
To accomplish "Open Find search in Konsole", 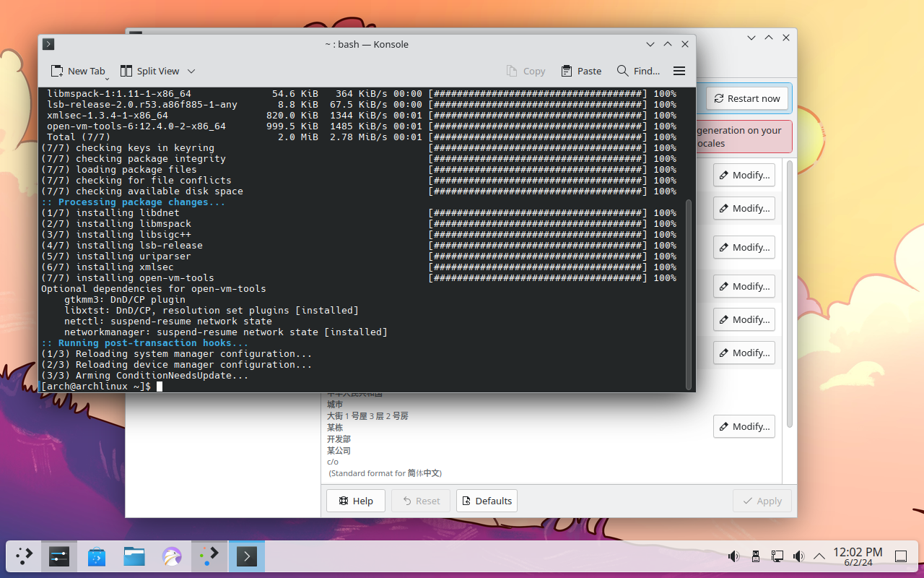I will click(638, 71).
